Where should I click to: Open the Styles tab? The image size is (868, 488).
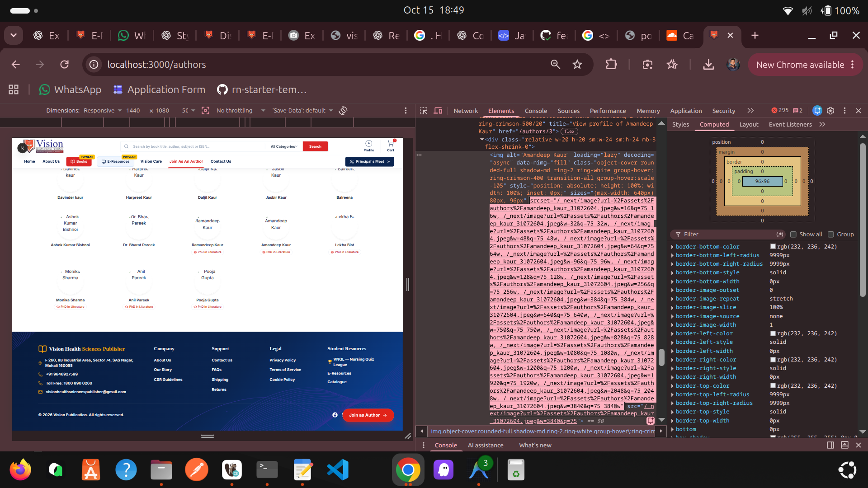click(680, 124)
